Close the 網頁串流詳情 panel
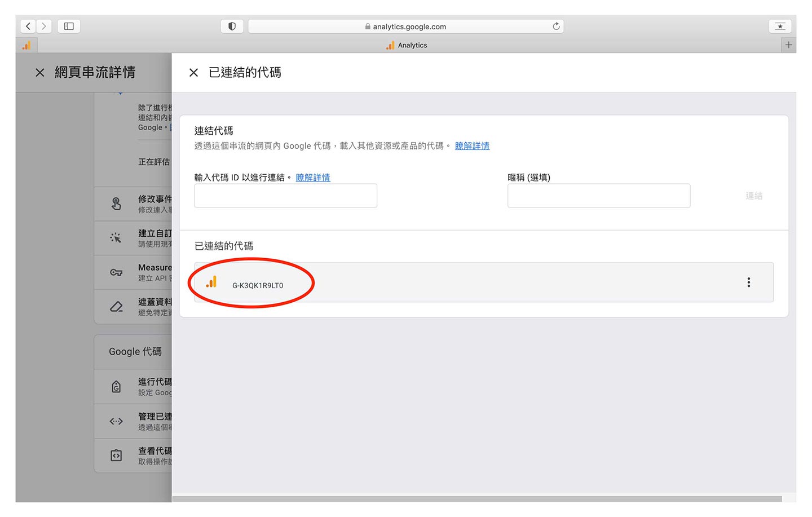Viewport: 812px width, 517px height. [x=40, y=73]
